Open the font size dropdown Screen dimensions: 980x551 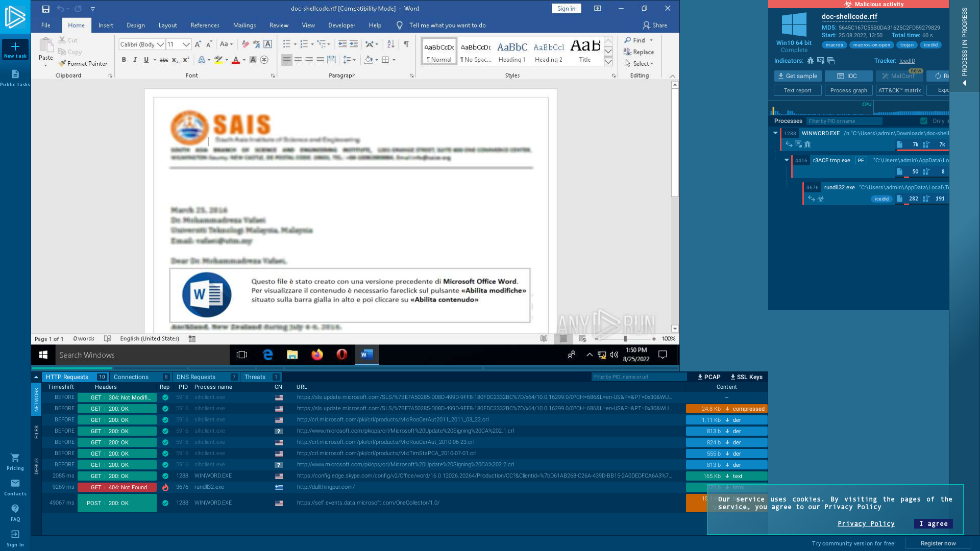point(187,44)
